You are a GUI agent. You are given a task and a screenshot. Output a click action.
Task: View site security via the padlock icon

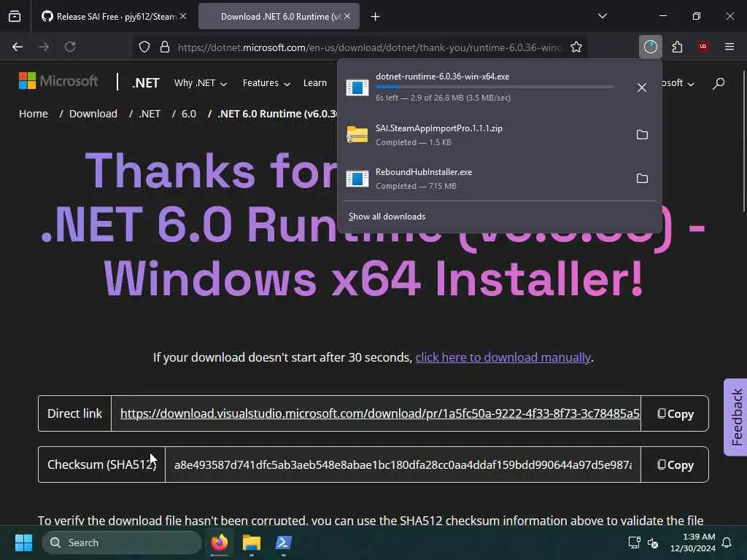[x=165, y=47]
